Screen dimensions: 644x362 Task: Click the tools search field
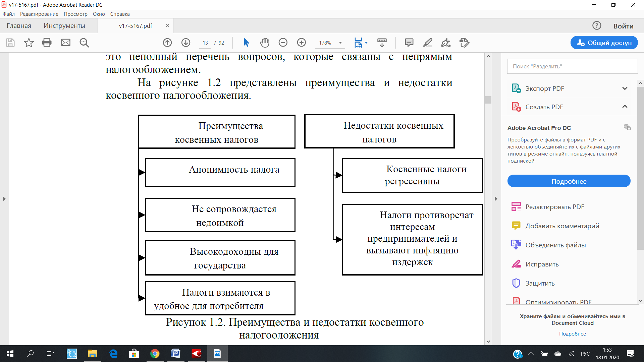pos(572,66)
